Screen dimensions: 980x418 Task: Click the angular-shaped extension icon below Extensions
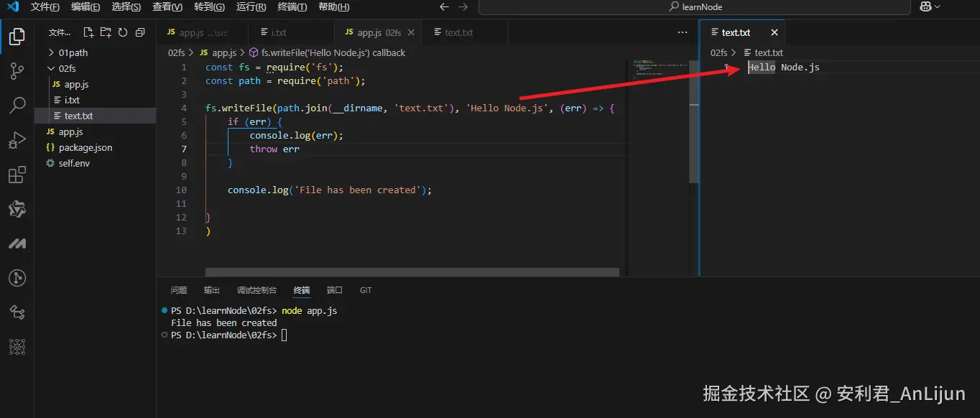[x=17, y=209]
